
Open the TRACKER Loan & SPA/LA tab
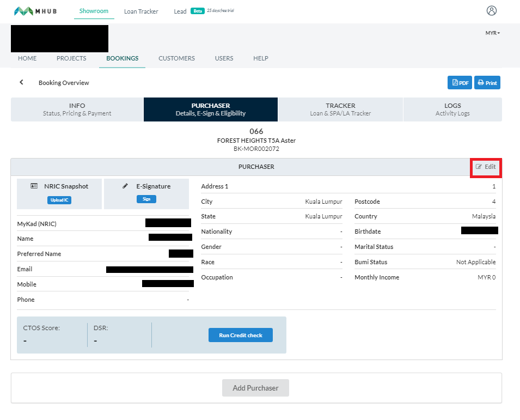click(x=340, y=109)
